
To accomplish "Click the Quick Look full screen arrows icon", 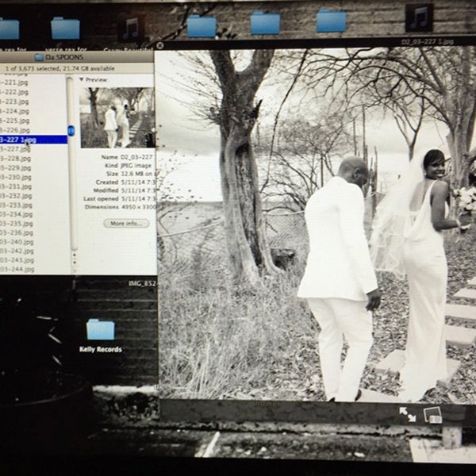I will [407, 413].
